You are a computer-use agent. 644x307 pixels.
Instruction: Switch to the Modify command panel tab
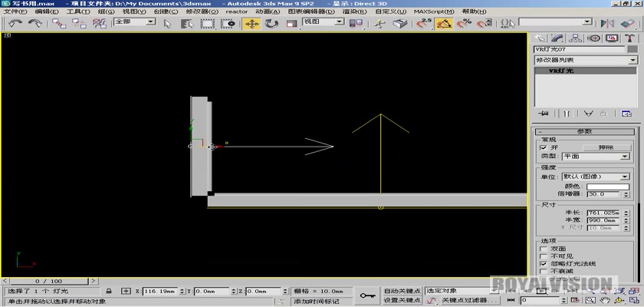click(x=557, y=38)
